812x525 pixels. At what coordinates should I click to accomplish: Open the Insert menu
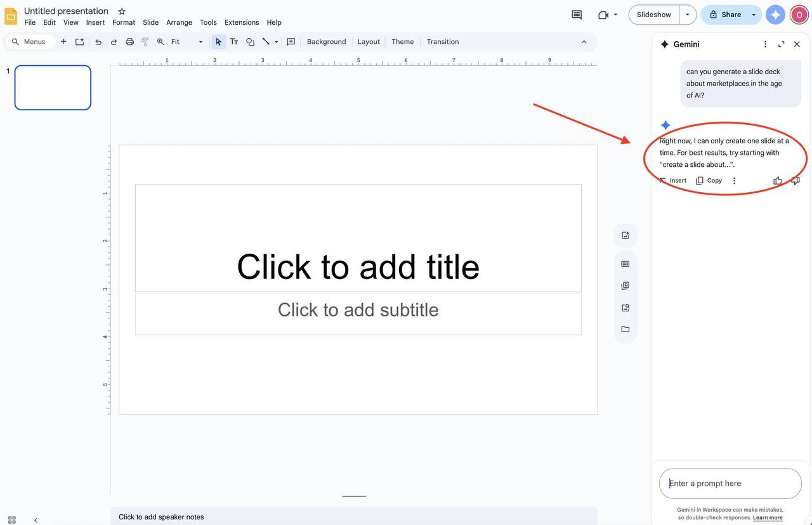pos(95,22)
